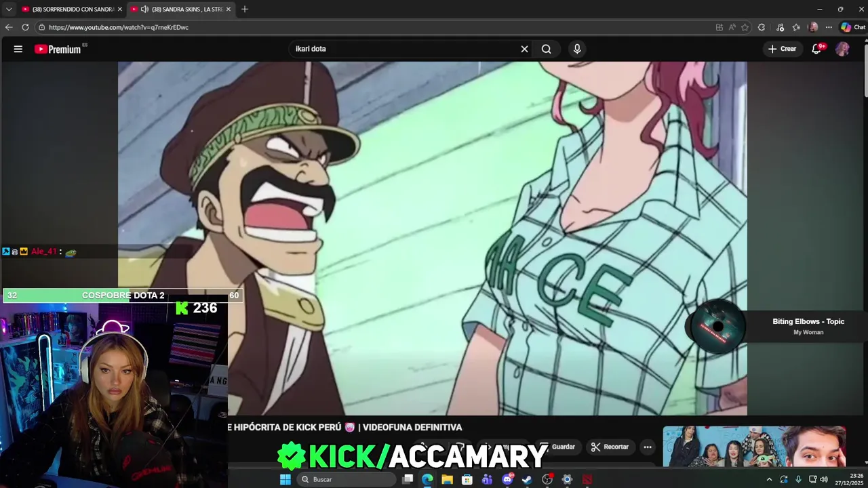
Task: Open the tab list dropdown arrow
Action: click(9, 9)
